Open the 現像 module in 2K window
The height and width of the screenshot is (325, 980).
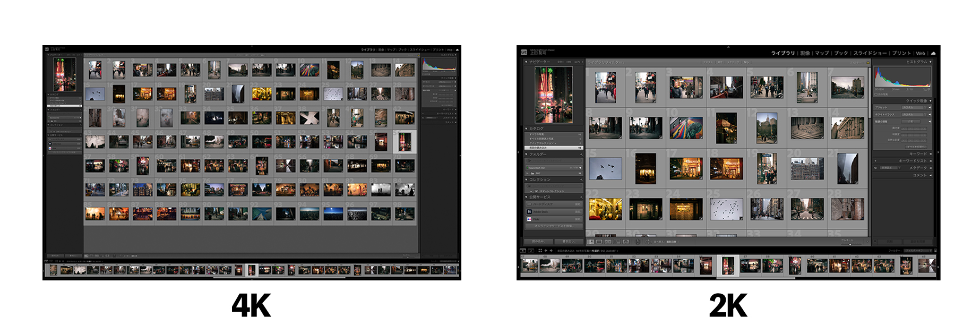click(x=805, y=53)
